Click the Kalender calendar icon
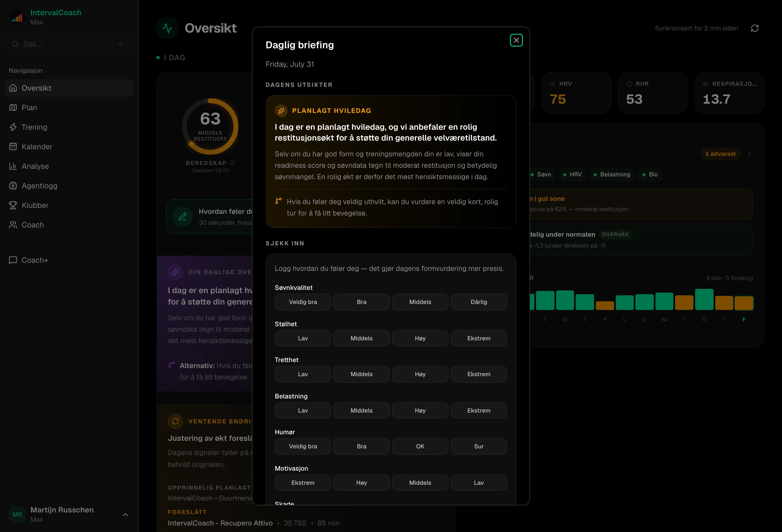Image resolution: width=782 pixels, height=532 pixels. tap(13, 147)
